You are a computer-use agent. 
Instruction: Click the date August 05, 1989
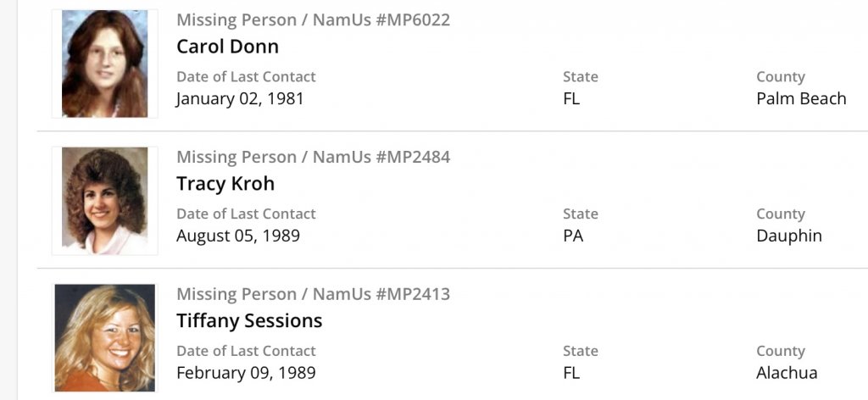tap(238, 236)
